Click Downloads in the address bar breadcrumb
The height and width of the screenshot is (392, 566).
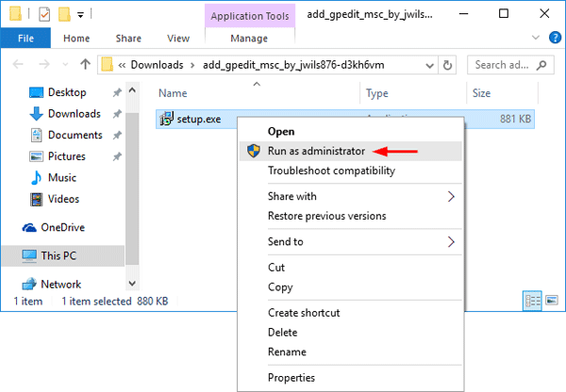pyautogui.click(x=157, y=65)
